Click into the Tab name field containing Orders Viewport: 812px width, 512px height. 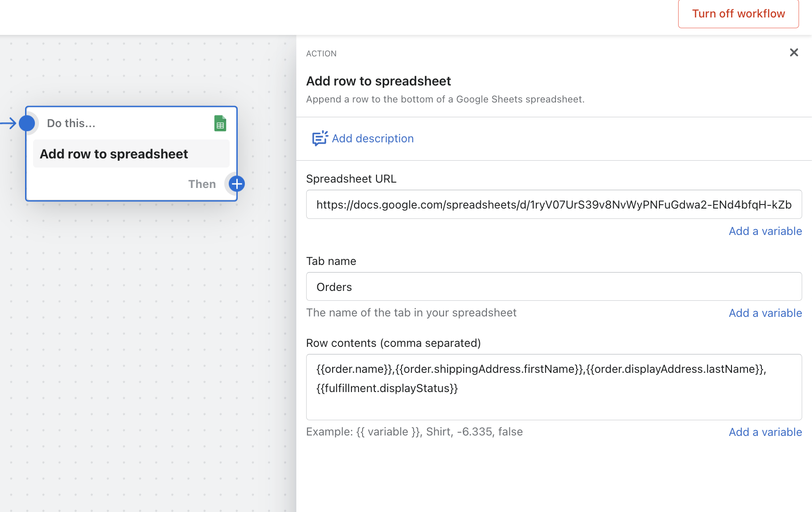pos(553,287)
